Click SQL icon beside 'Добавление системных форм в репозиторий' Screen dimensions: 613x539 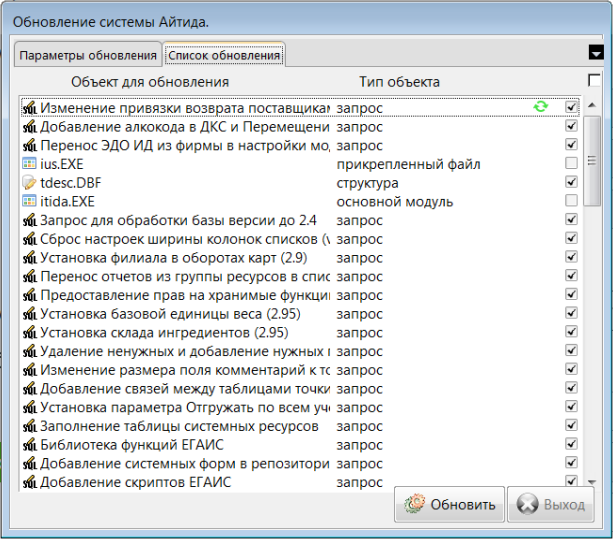coord(30,464)
